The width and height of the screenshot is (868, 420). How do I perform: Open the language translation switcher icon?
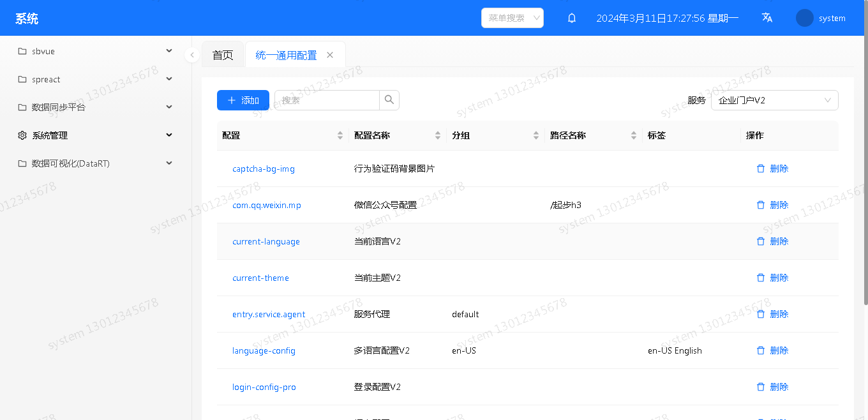click(767, 18)
